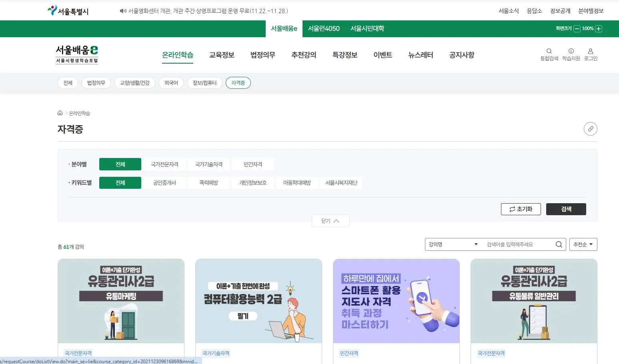Viewport: 619px width, 364px height.
Task: Click the 로그인 user icon
Action: [591, 51]
